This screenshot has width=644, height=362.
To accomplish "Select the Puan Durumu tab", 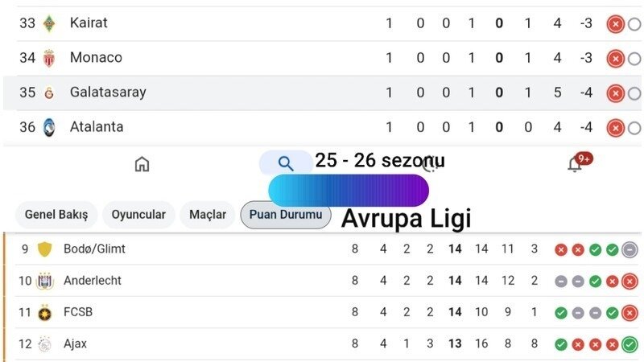I will click(x=285, y=215).
